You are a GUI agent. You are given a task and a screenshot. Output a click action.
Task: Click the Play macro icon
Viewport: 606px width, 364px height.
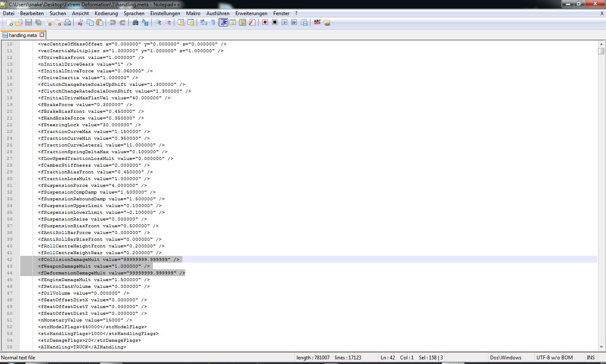coord(284,23)
